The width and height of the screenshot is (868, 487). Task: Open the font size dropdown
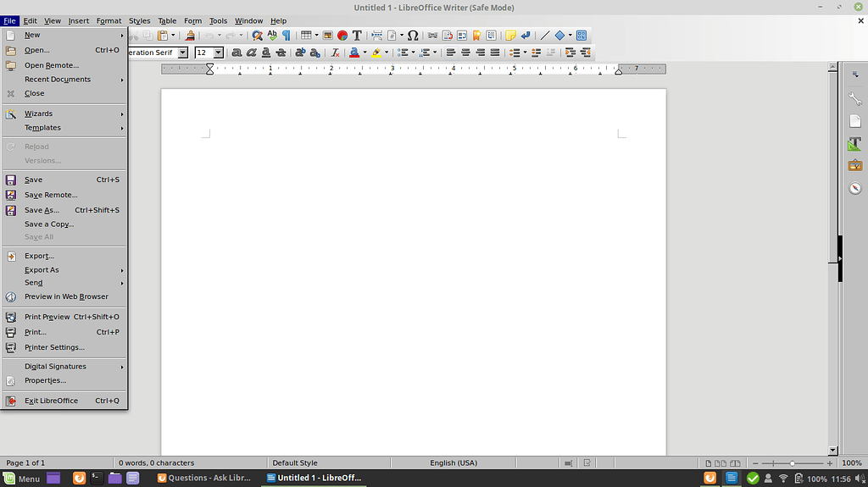(218, 53)
